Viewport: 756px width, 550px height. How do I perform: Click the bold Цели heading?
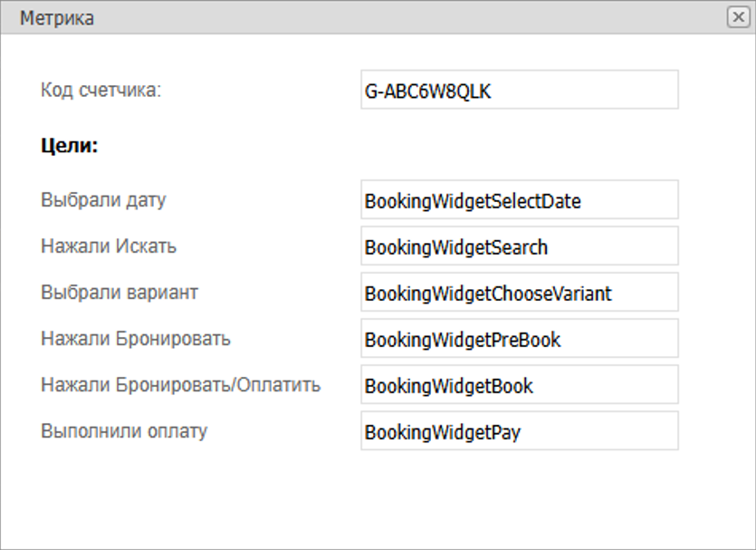(x=70, y=146)
